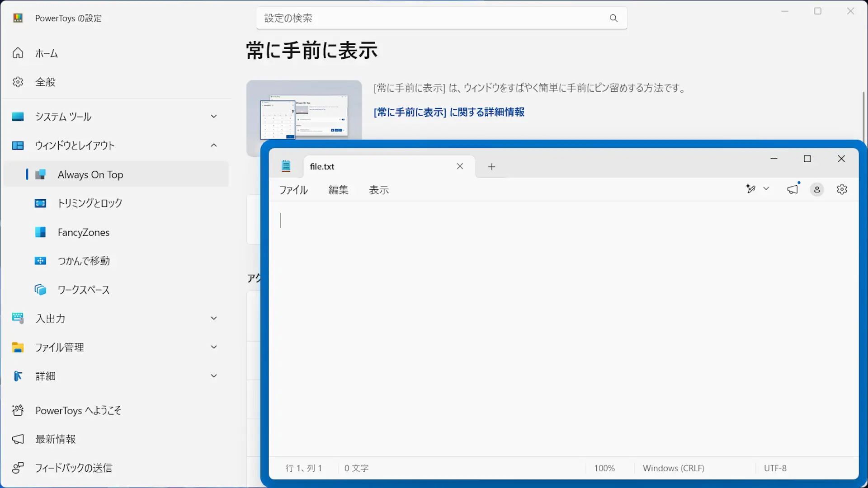The width and height of the screenshot is (868, 488).
Task: Open トリミングとロック settings
Action: pyautogui.click(x=116, y=203)
